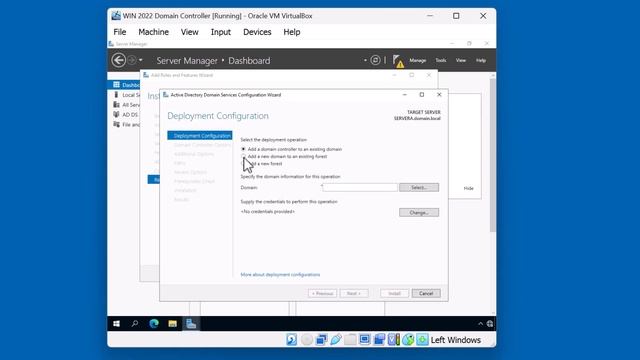
Task: Click VirtualBox keyboard capture status icon
Action: coord(422,340)
